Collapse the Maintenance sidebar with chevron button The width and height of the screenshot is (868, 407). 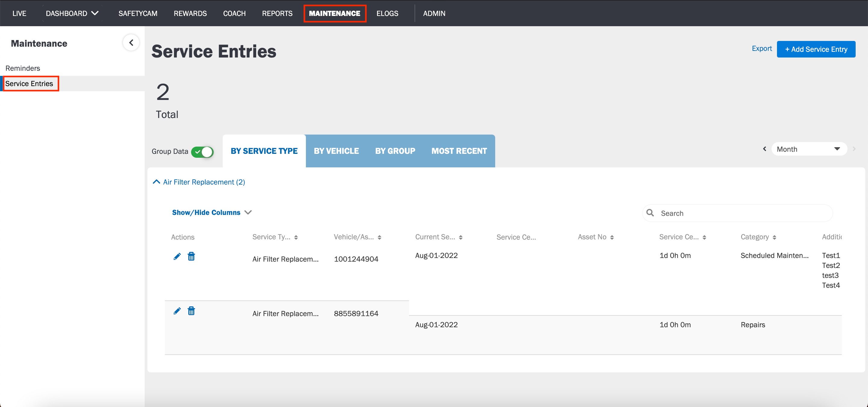[x=131, y=43]
